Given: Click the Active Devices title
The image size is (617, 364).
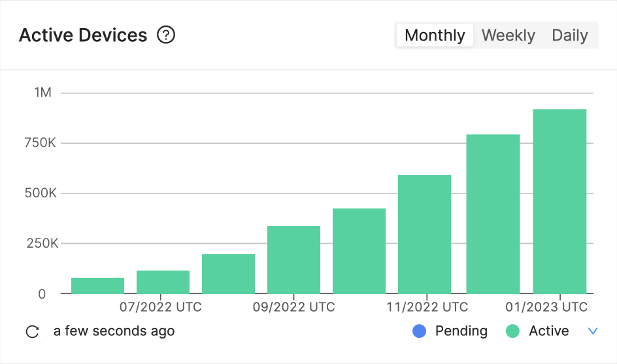Looking at the screenshot, I should [x=83, y=35].
